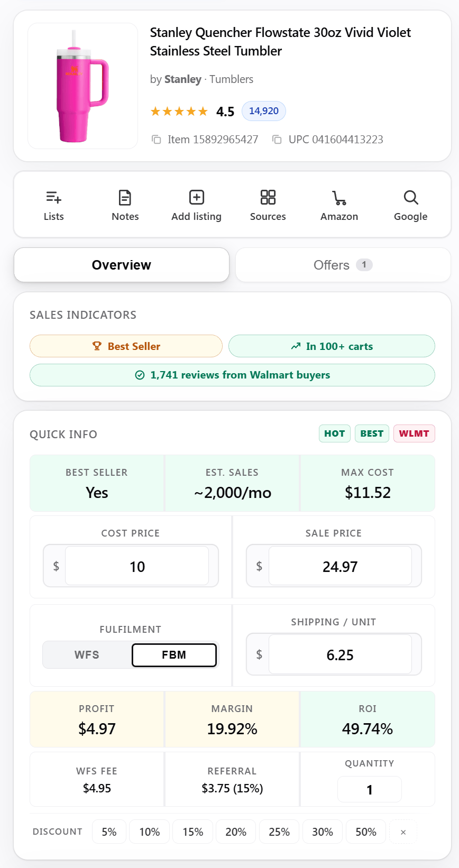Click the Stanley brand link
Image resolution: width=459 pixels, height=868 pixels.
pyautogui.click(x=183, y=79)
